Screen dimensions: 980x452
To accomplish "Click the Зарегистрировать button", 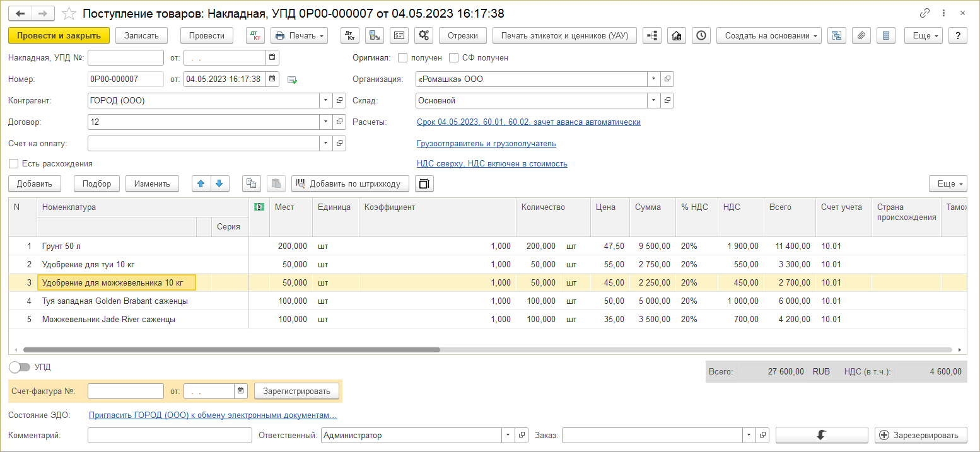I will pyautogui.click(x=296, y=391).
